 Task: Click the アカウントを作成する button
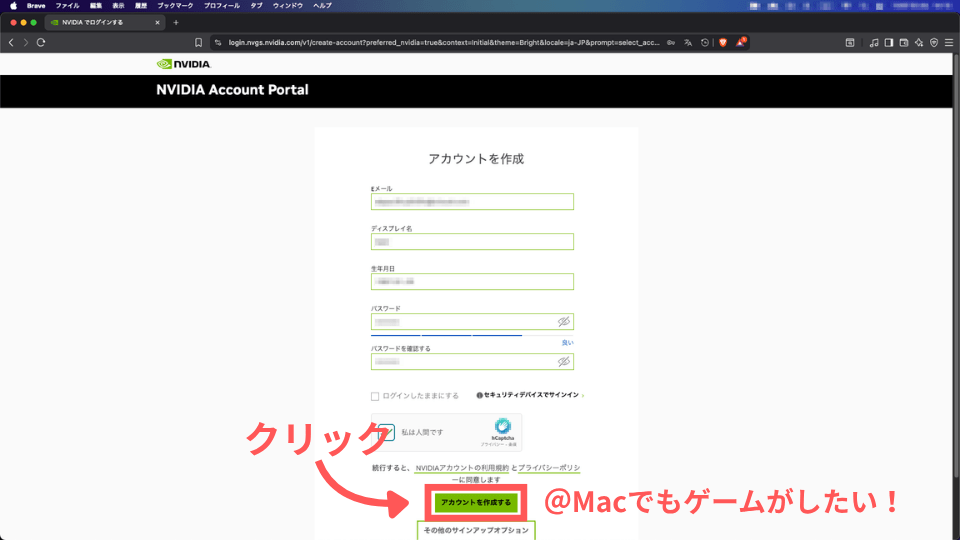click(x=476, y=502)
